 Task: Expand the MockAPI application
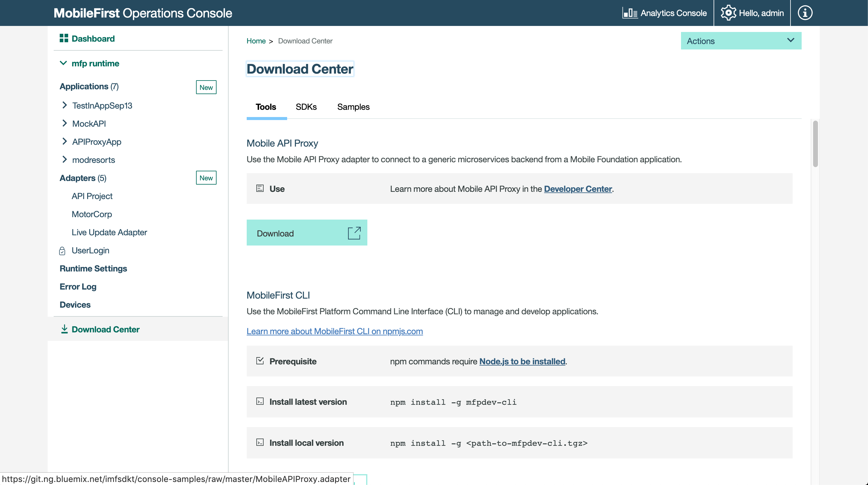pos(64,123)
